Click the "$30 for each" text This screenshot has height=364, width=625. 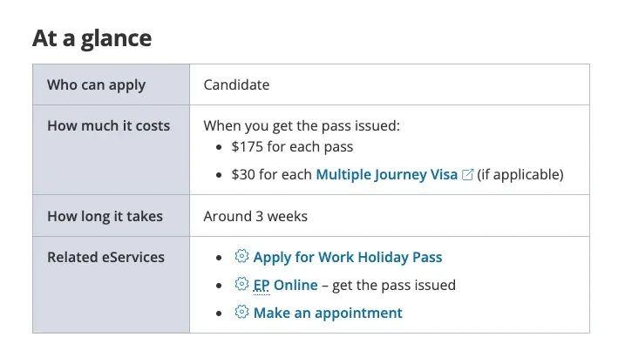tap(271, 175)
